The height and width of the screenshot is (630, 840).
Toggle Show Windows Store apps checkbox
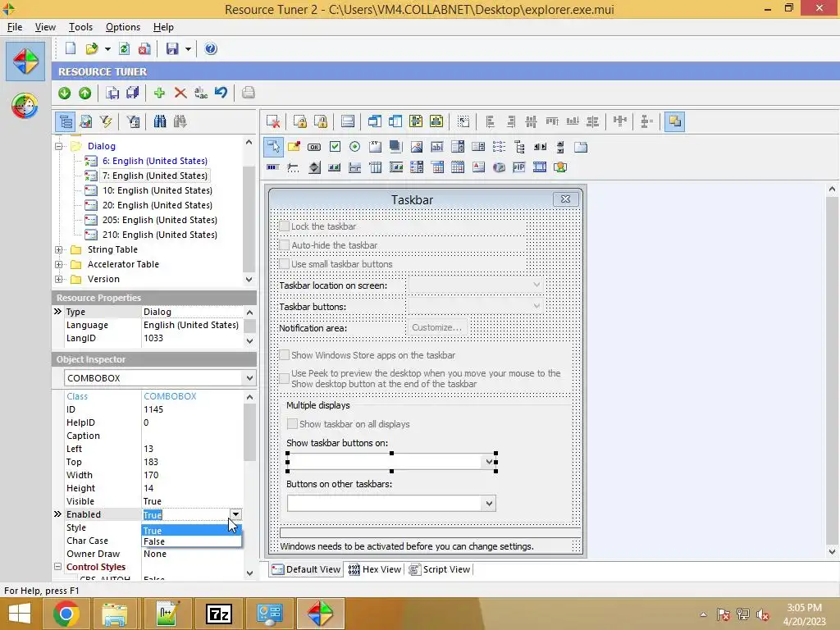coord(285,355)
